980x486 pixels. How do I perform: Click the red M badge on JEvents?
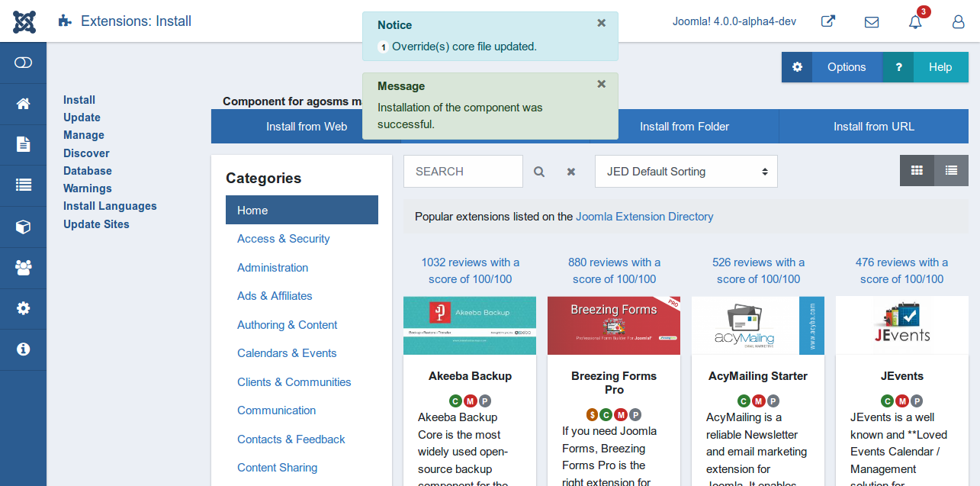click(x=902, y=401)
